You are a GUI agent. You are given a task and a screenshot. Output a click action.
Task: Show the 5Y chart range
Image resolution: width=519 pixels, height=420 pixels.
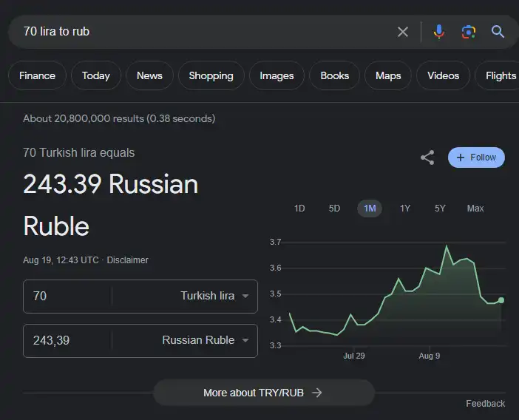click(x=440, y=209)
